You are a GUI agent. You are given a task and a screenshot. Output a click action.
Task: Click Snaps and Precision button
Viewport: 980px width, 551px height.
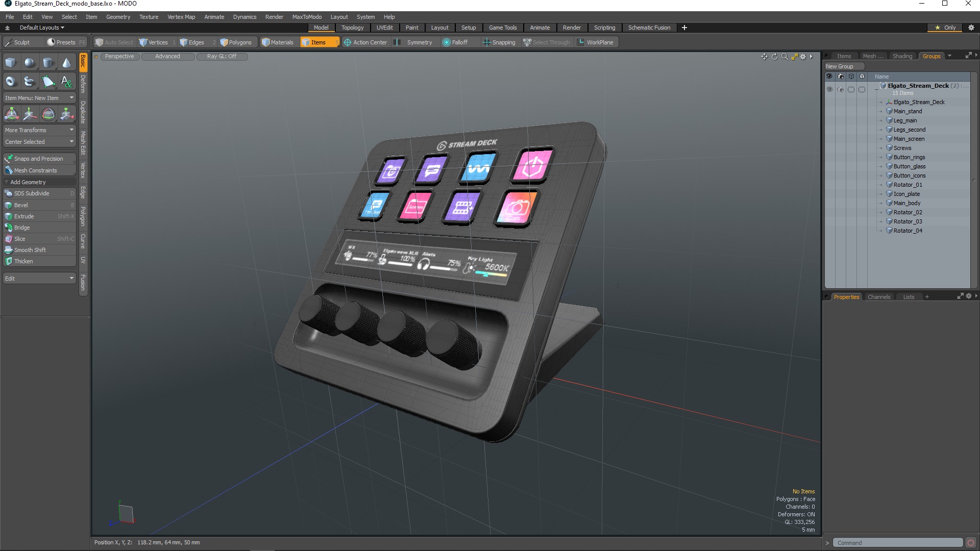coord(39,159)
